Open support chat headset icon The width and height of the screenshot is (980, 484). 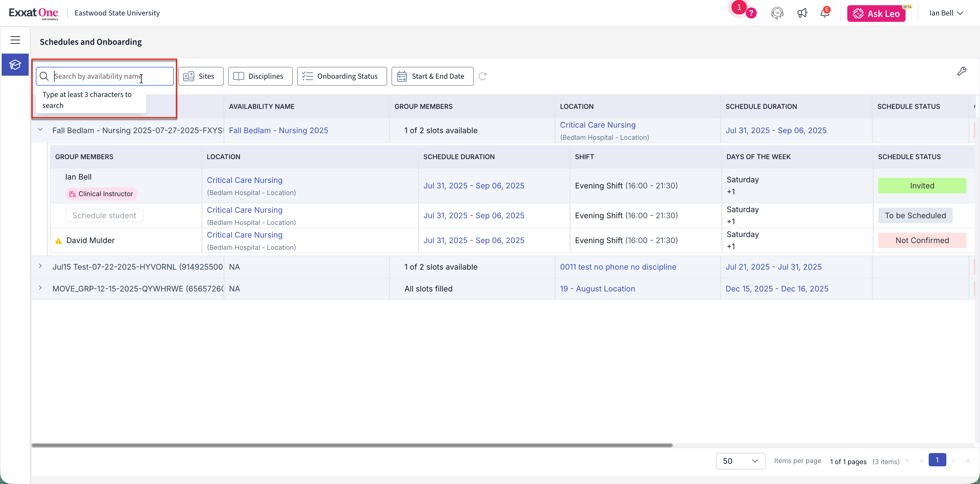(777, 13)
